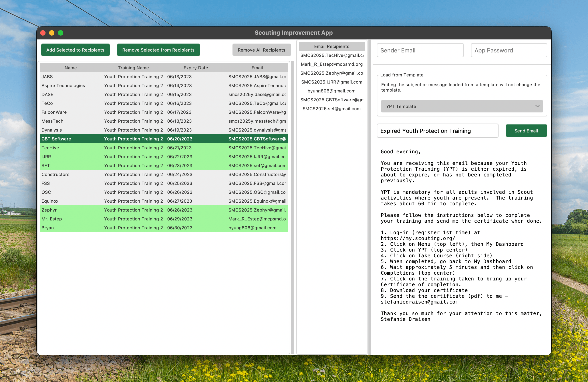Select SMCS2025.Zephyr@gmail.com from recipients list
The width and height of the screenshot is (588, 382).
[332, 73]
